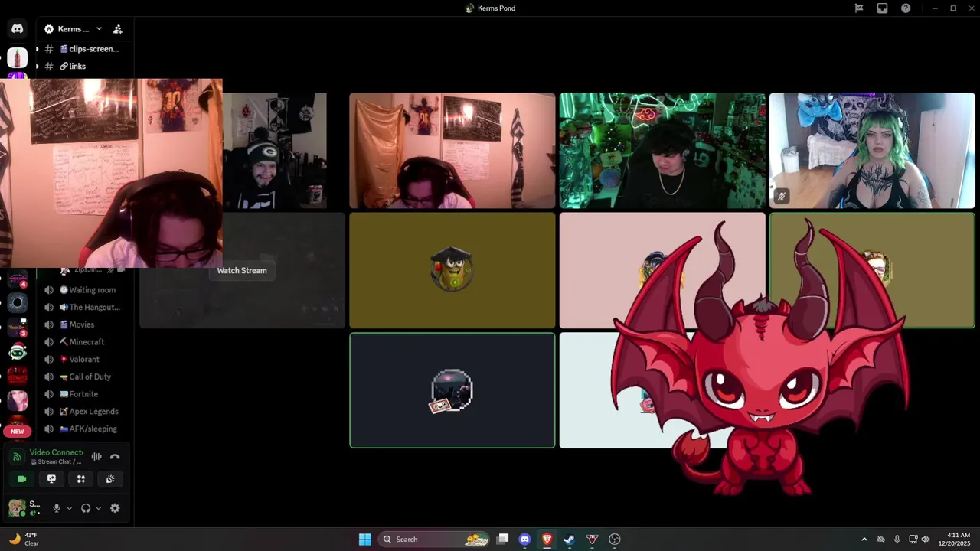Image resolution: width=980 pixels, height=551 pixels.
Task: Click the Video Connected status text
Action: coord(56,452)
